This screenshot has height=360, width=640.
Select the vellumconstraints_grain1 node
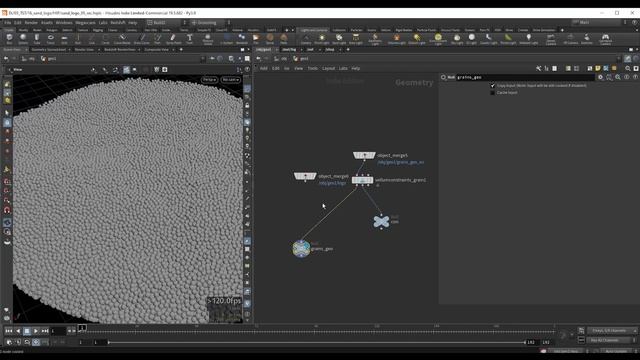pyautogui.click(x=362, y=180)
